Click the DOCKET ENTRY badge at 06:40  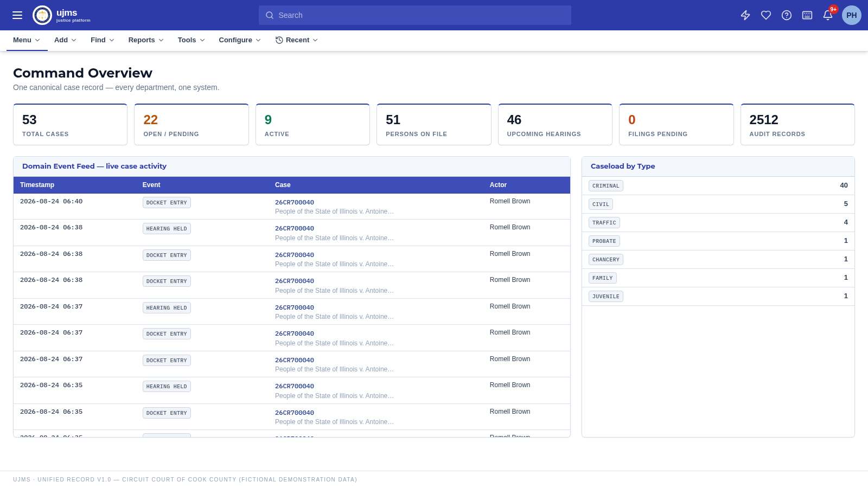point(167,203)
